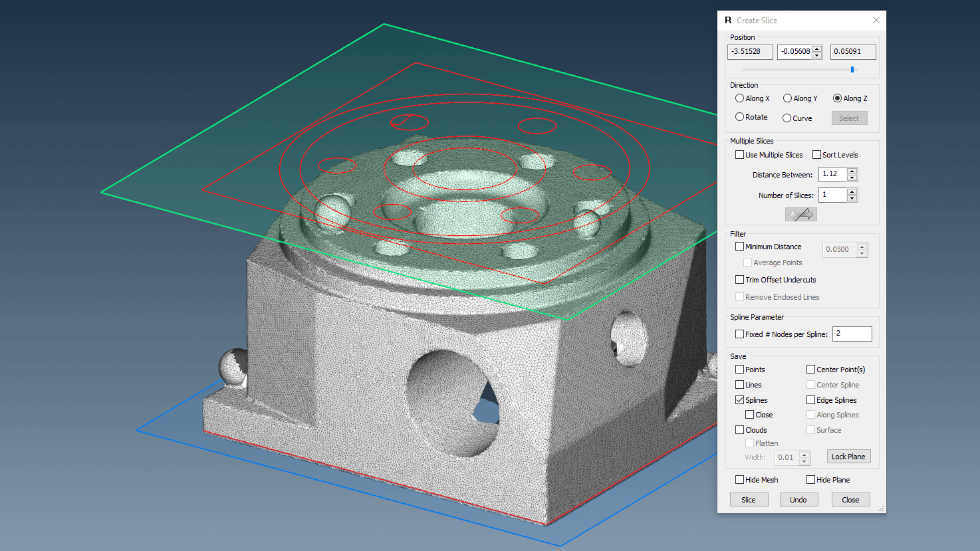The width and height of the screenshot is (980, 551).
Task: Click the first Position field showing -3.51528
Action: tap(749, 52)
